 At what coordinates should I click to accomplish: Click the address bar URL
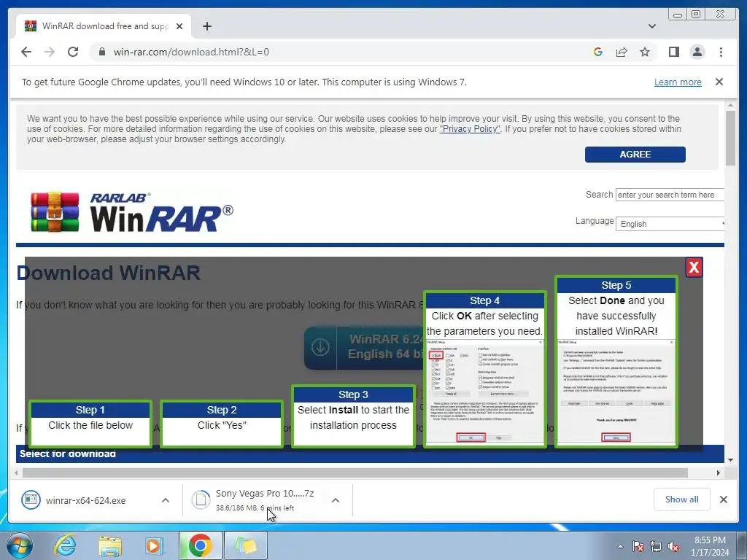point(191,52)
